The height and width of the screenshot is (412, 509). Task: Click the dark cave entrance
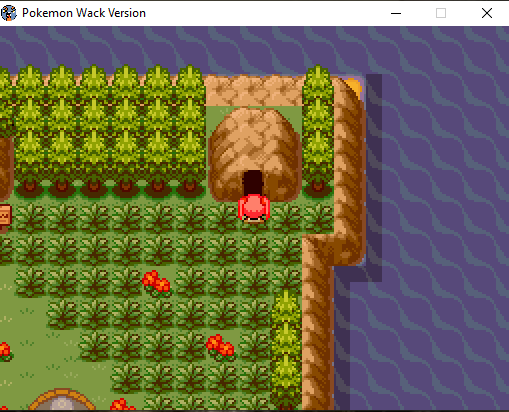pos(253,183)
